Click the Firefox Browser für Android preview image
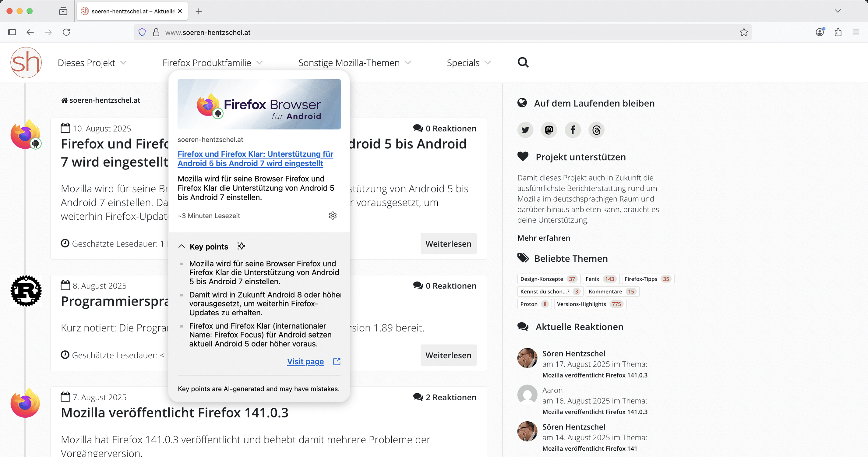 coord(259,104)
